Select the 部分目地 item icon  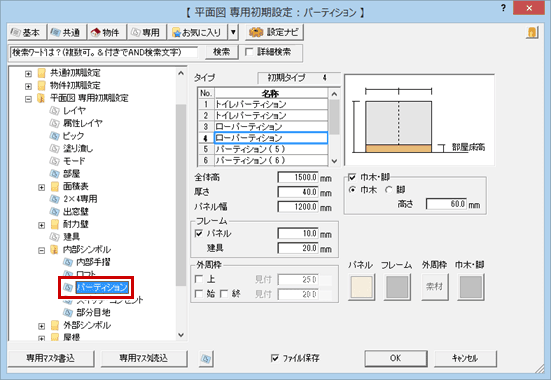[x=68, y=313]
